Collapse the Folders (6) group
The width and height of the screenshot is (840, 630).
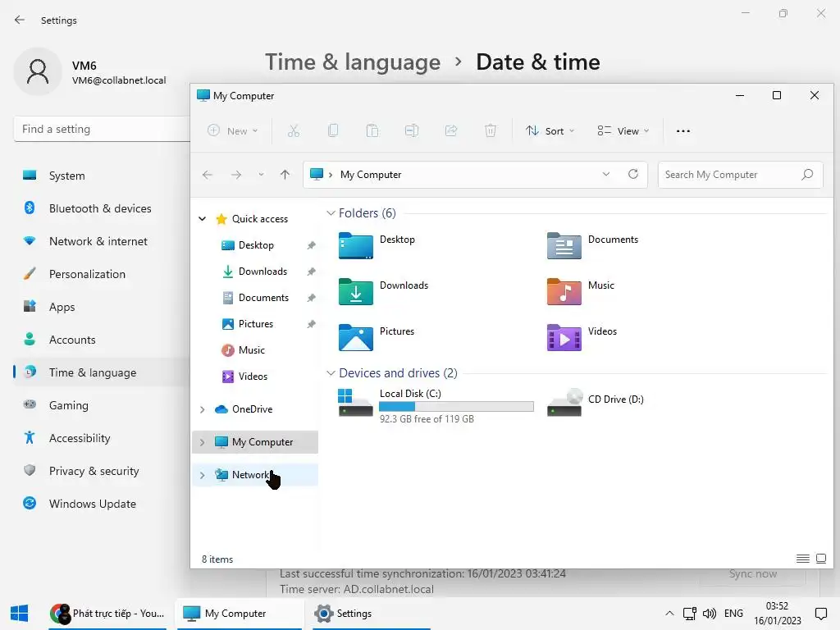(331, 213)
